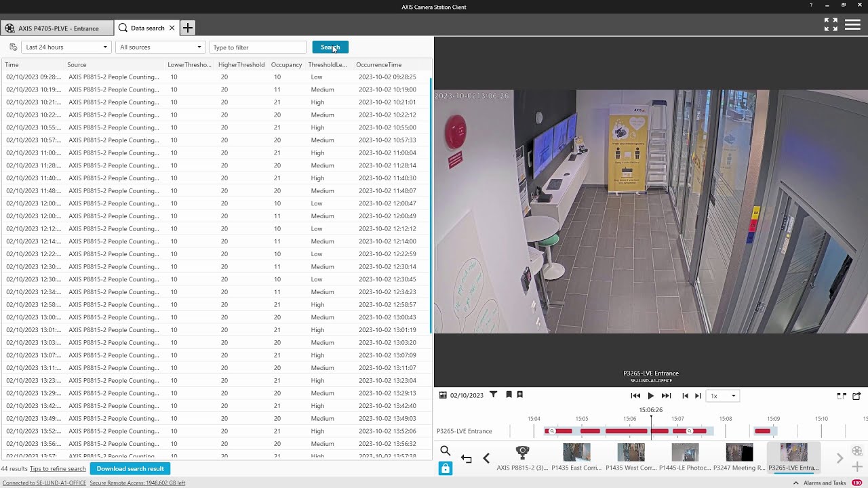
Task: Select the row with occurrence 2023-10-02 09:28:25
Action: click(216, 77)
